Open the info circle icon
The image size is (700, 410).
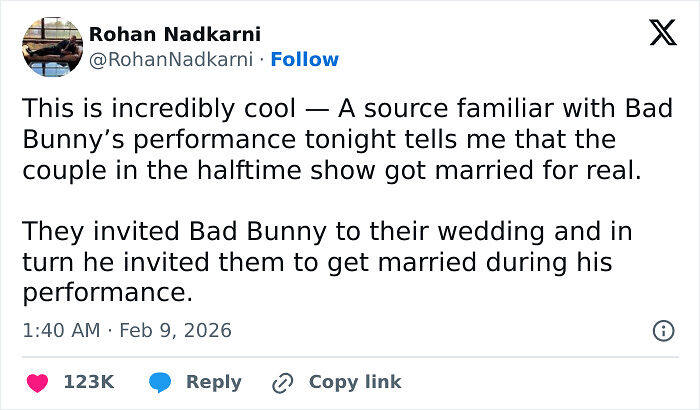click(x=662, y=330)
